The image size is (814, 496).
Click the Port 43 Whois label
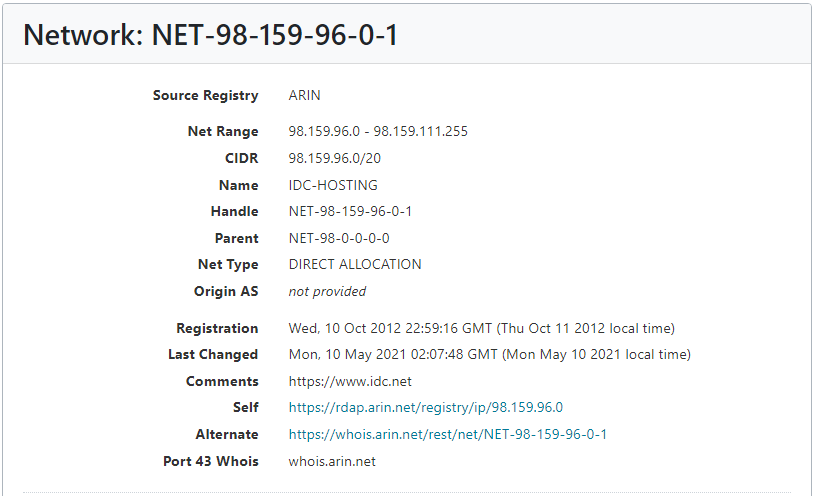pyautogui.click(x=211, y=461)
